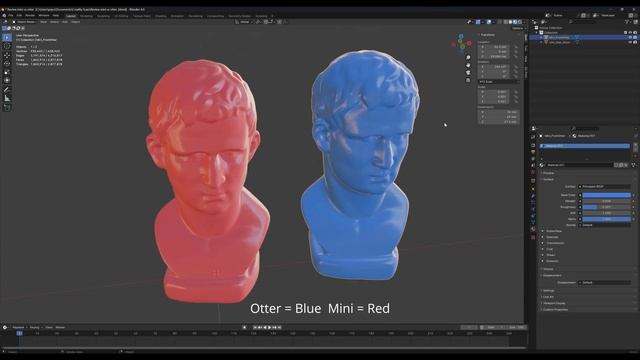Screen dimensions: 640x360
Task: Open the Render menu
Action: 30,16
